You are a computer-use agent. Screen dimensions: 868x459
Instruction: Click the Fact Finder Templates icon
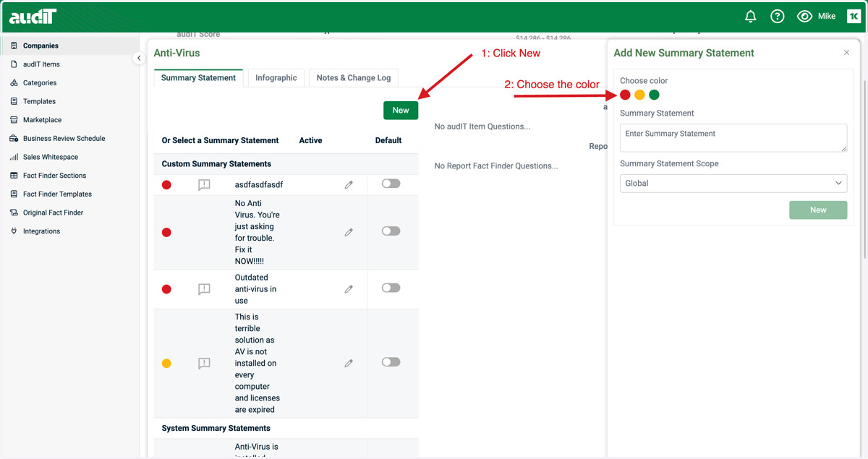click(x=14, y=194)
